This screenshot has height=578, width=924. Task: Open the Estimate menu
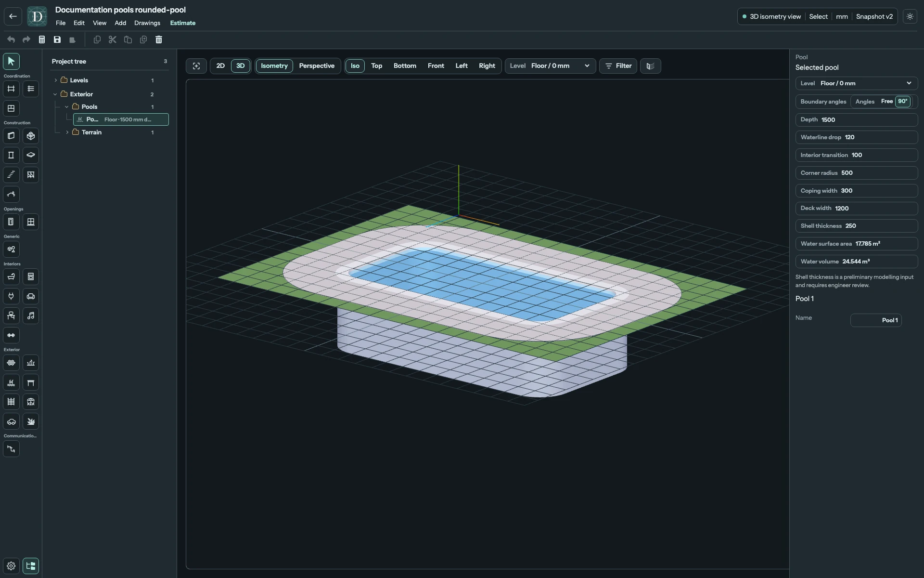tap(183, 23)
